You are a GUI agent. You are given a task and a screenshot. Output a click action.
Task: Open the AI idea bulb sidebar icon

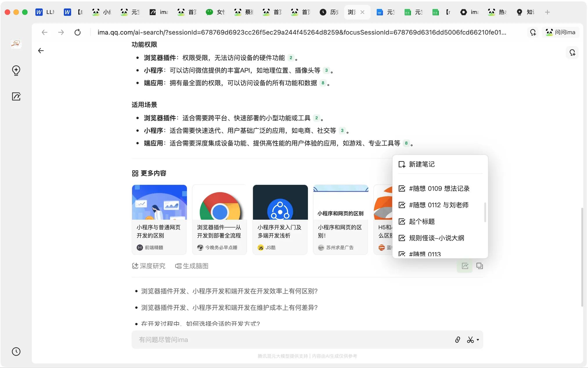pos(16,70)
